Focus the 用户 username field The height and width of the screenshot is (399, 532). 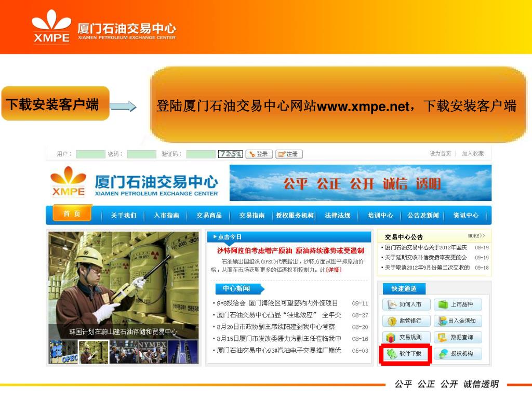point(90,154)
